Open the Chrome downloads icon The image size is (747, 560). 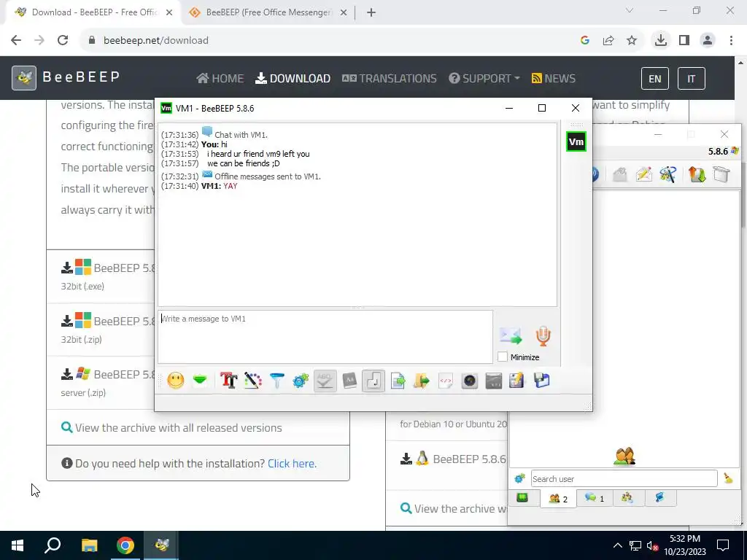[x=661, y=41]
